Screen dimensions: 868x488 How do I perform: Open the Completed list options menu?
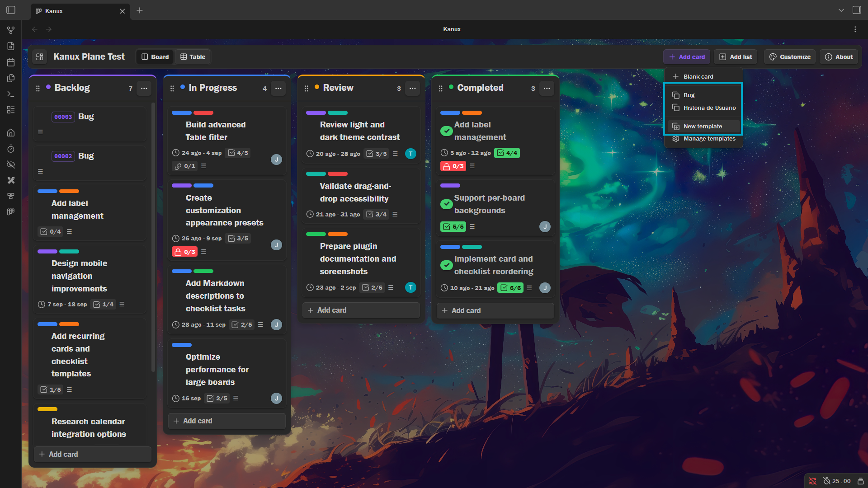(547, 89)
